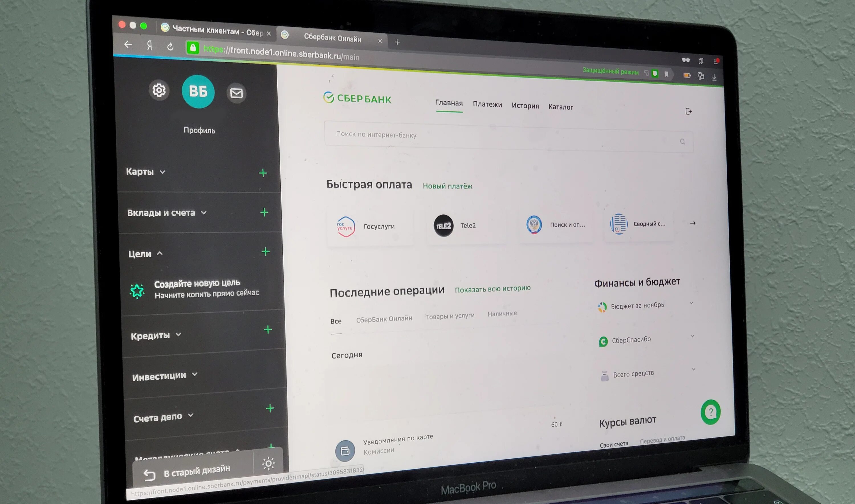
Task: Click the scroll arrow to show more payments
Action: click(692, 223)
